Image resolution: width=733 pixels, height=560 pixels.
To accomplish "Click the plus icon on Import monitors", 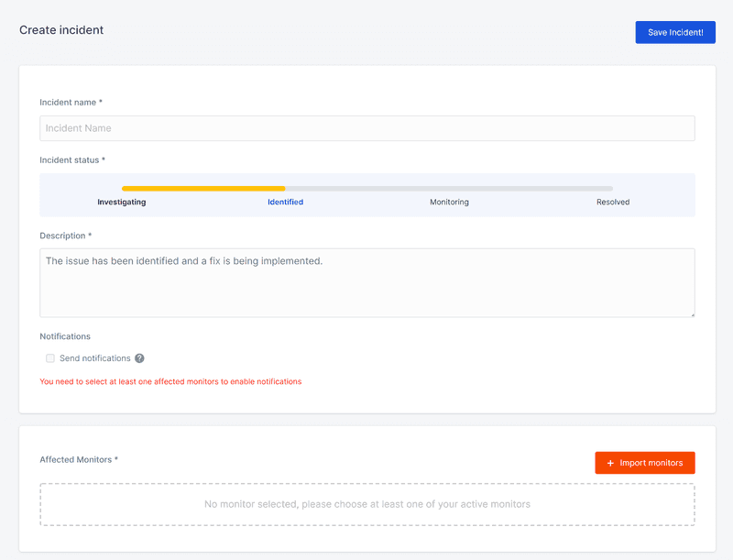I will [x=610, y=463].
